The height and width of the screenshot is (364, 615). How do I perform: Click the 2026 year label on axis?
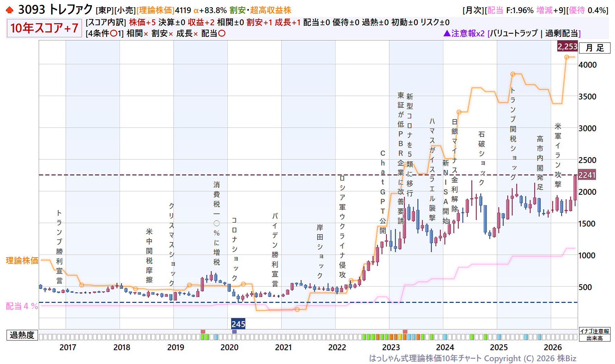pos(553,347)
